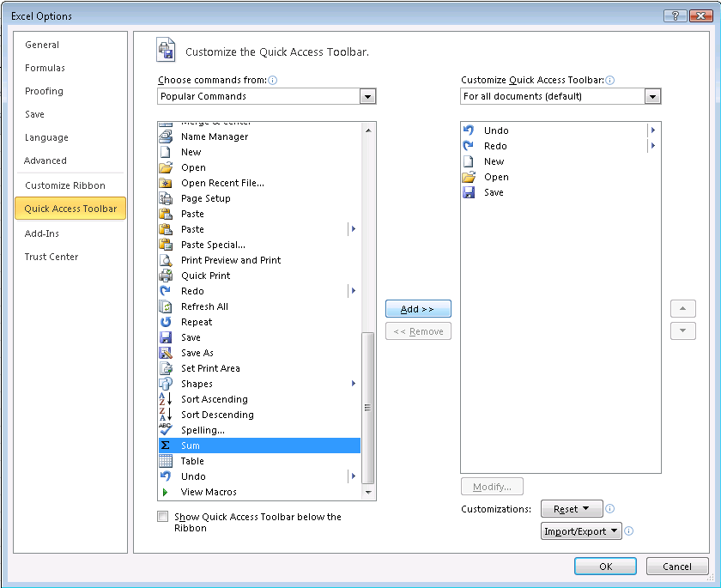Click the submenu arrow on the Paste command
Image resolution: width=721 pixels, height=588 pixels.
tap(353, 229)
